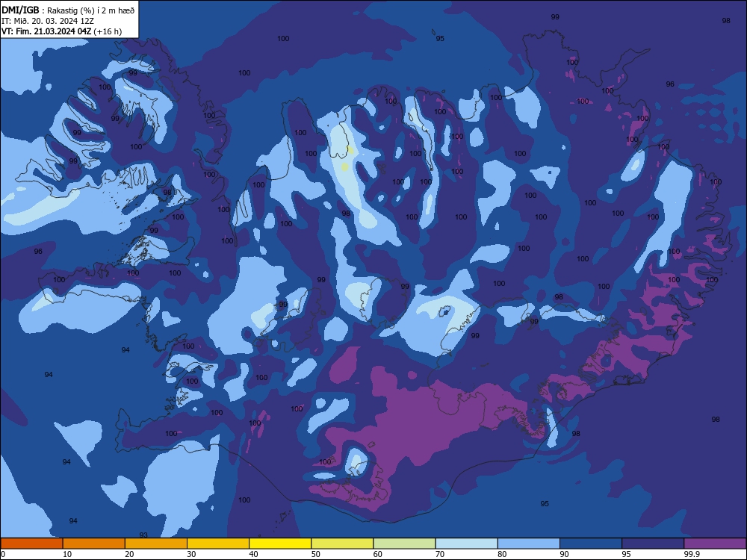Image resolution: width=747 pixels, height=560 pixels.
Task: Click the legend tick label '90'
Action: pyautogui.click(x=564, y=554)
